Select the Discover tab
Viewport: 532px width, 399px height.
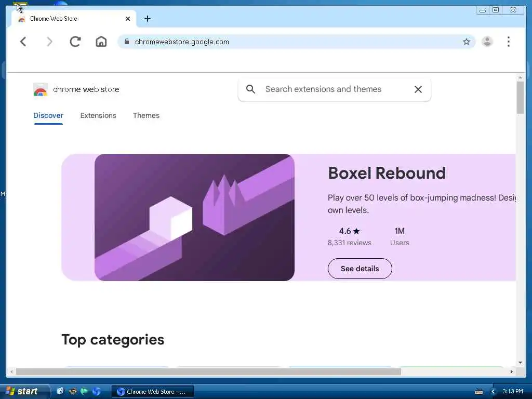(48, 115)
